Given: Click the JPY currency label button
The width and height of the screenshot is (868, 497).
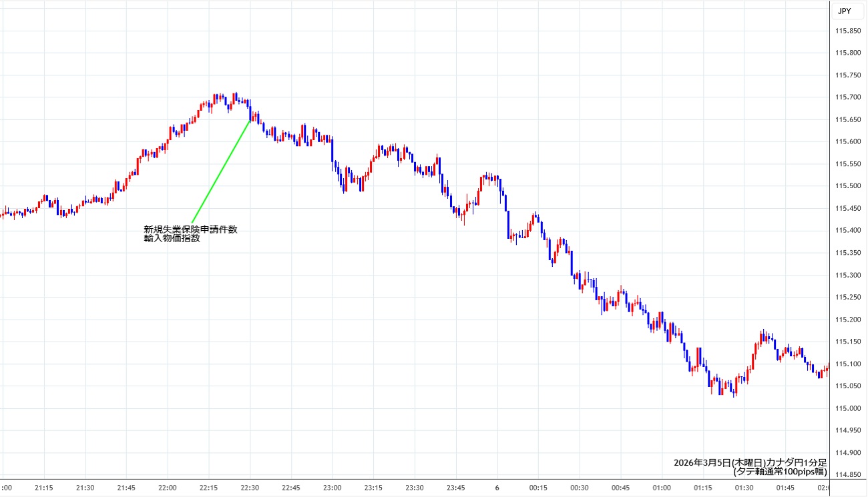Looking at the screenshot, I should point(844,11).
